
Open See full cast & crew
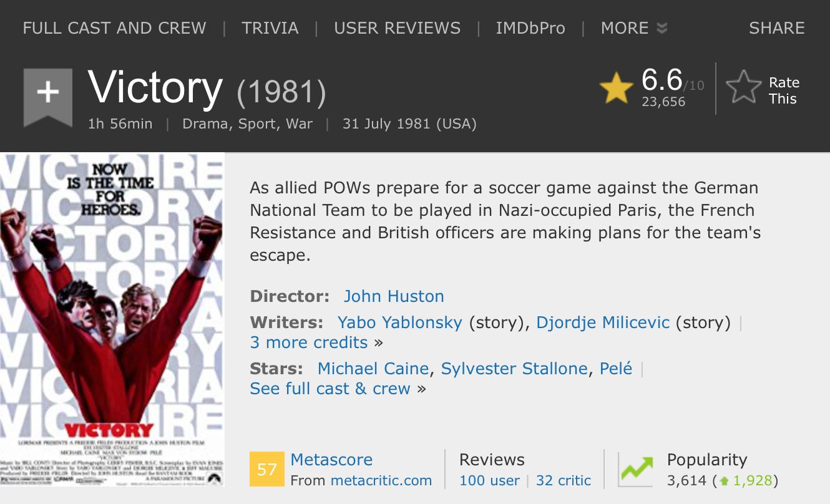point(330,388)
